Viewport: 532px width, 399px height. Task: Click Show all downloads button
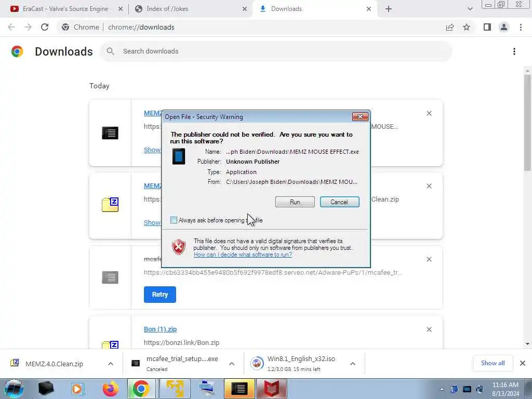[x=493, y=363]
